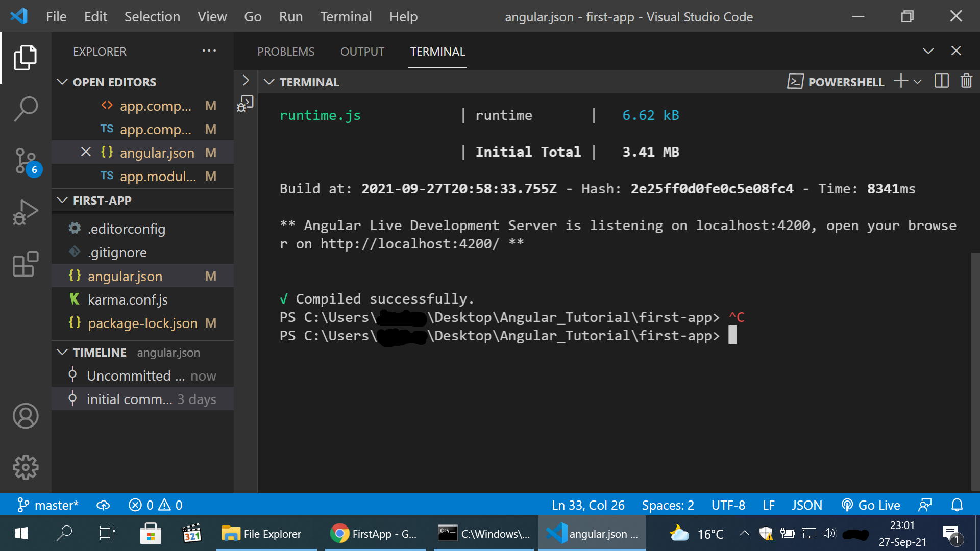Close the bottom panel
Screen dimensions: 980x551
pyautogui.click(x=956, y=51)
